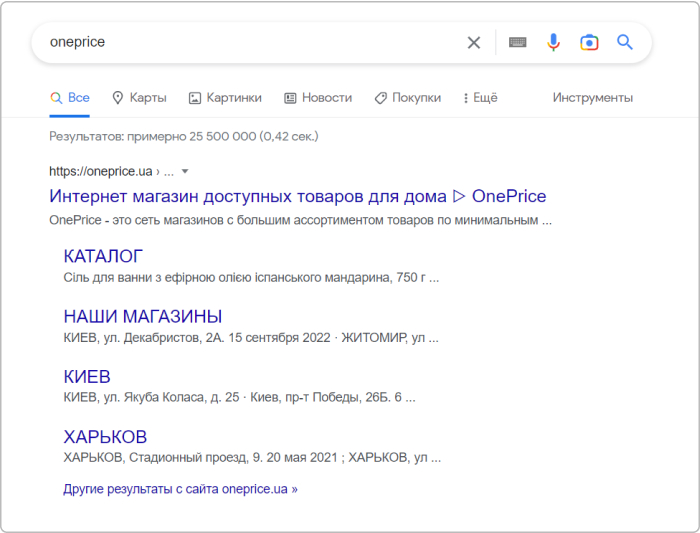Screen dimensions: 700x533
Task: Switch to the Все tab
Action: (x=70, y=98)
